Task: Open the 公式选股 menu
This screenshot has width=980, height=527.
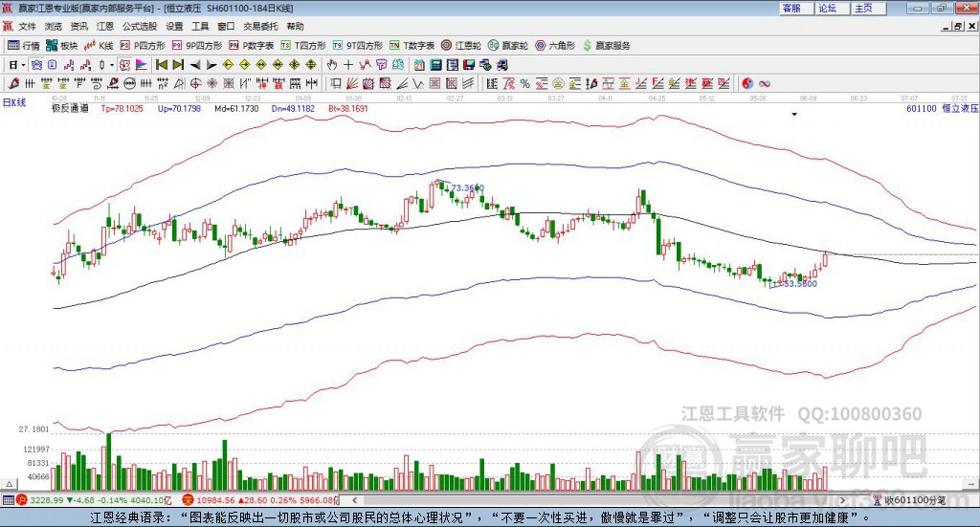Action: point(140,26)
